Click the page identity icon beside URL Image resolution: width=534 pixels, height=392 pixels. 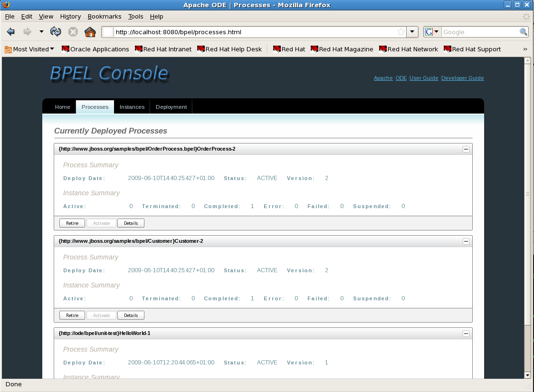108,32
